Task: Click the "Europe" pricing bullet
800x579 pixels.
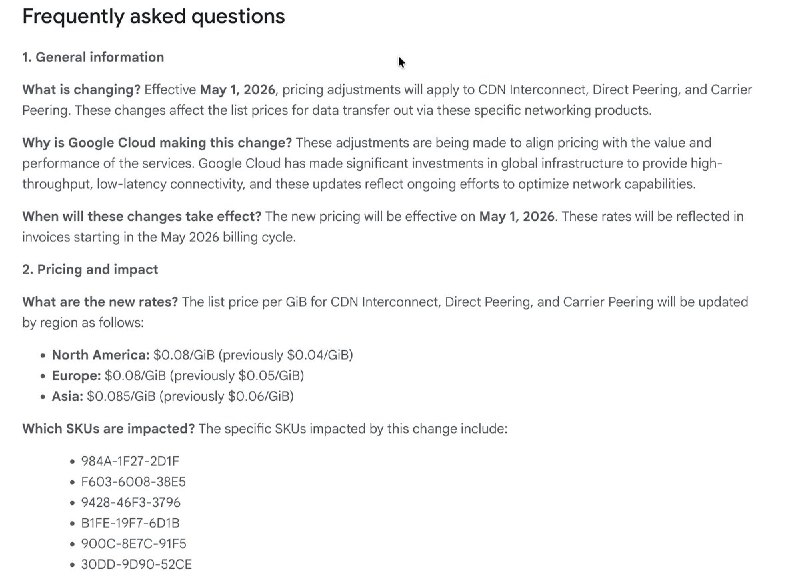Action: [76, 376]
